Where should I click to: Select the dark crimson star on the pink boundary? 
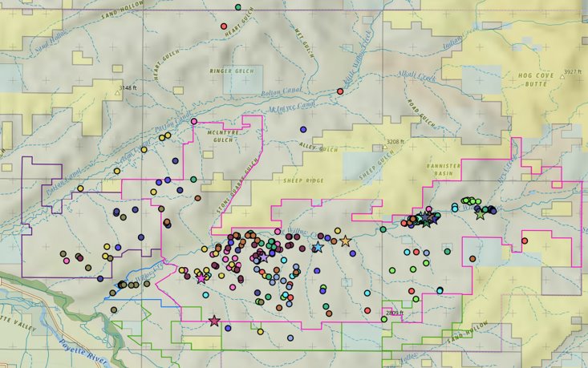click(x=214, y=321)
